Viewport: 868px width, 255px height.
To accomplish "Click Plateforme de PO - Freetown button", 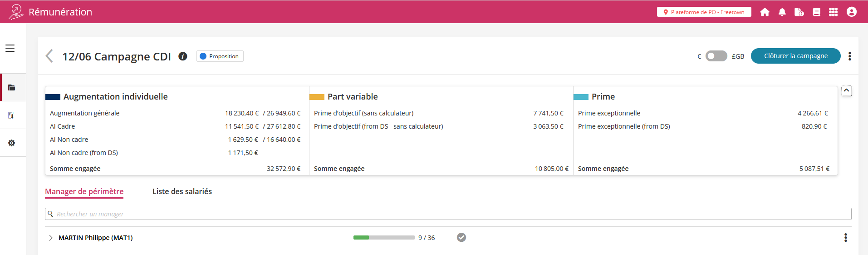I will pyautogui.click(x=704, y=12).
